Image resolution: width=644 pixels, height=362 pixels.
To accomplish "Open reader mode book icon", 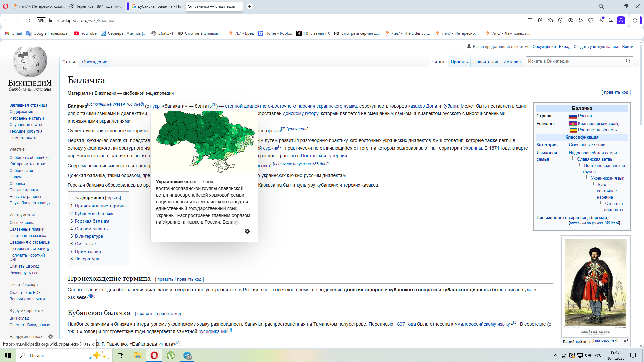I will tap(530, 20).
